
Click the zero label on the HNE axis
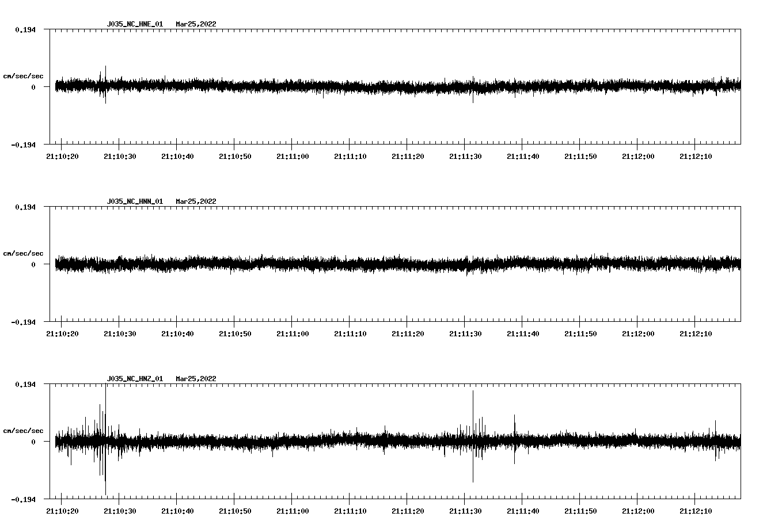(33, 88)
